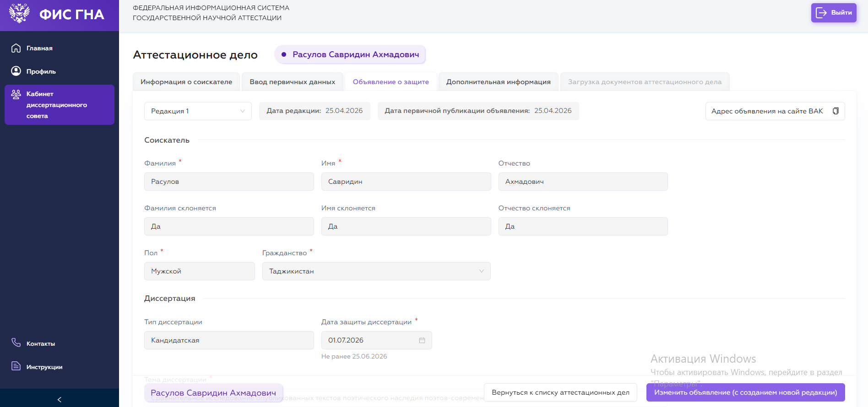Viewport: 868px width, 407px height.
Task: Open the Профиль user icon
Action: pyautogui.click(x=16, y=71)
